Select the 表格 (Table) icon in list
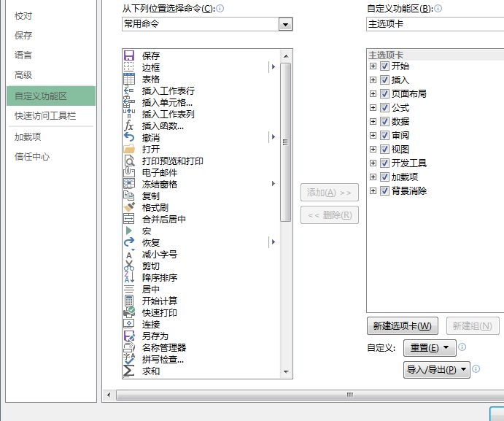 pyautogui.click(x=129, y=79)
